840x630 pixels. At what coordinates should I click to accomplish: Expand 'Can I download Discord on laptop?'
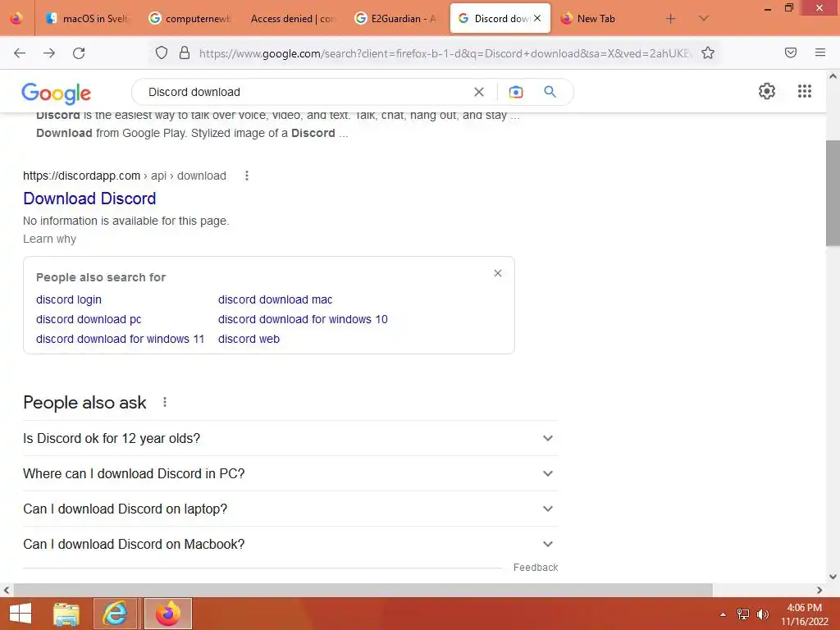click(290, 509)
